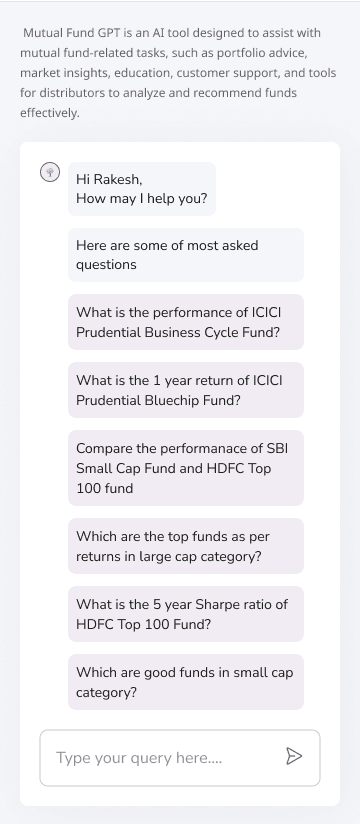
Task: Focus the 'Type your query here' input field
Action: [x=180, y=758]
